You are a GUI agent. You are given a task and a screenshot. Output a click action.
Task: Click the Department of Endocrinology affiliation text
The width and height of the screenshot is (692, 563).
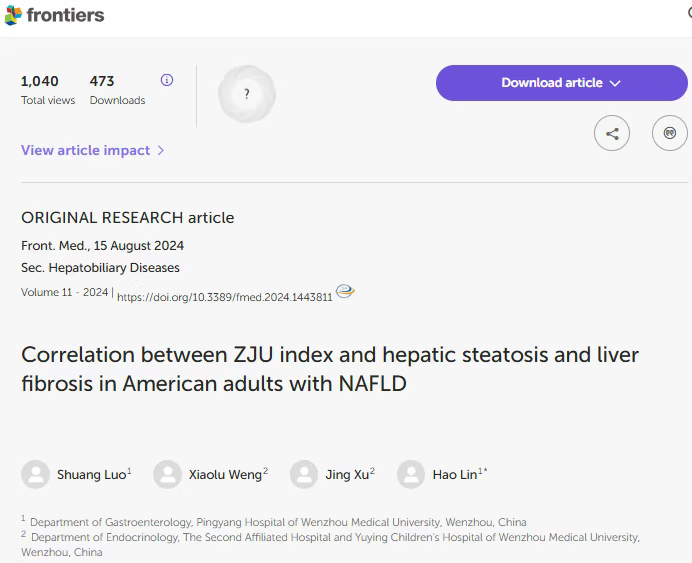331,544
